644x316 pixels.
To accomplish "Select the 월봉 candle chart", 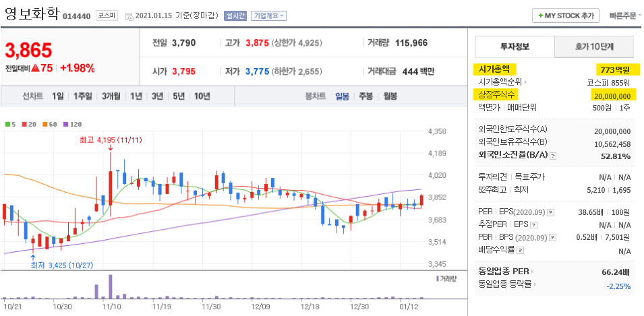I will (x=390, y=96).
